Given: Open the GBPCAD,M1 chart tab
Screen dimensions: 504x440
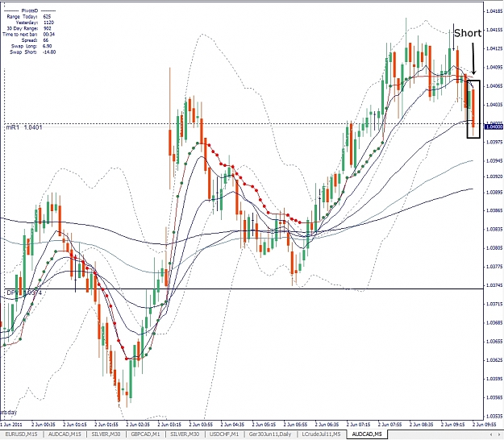Looking at the screenshot, I should [x=145, y=434].
